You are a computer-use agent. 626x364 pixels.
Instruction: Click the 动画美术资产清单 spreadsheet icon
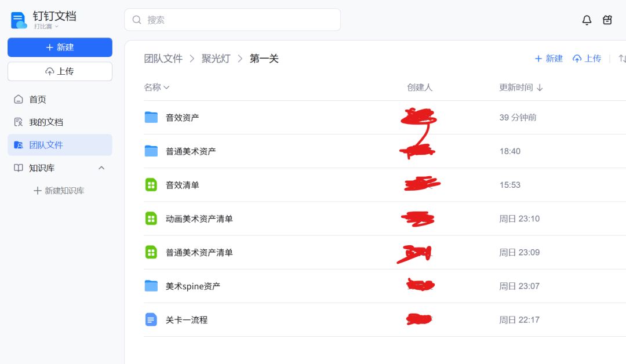151,219
